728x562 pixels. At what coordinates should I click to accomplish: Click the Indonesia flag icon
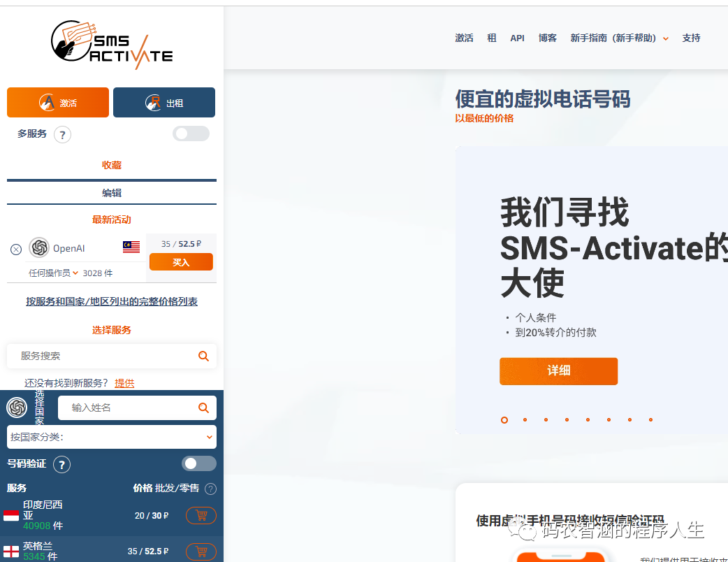tap(11, 516)
